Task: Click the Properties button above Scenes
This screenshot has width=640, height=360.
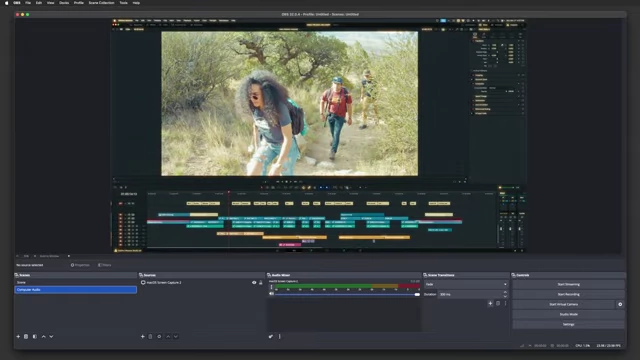Action: (80, 265)
